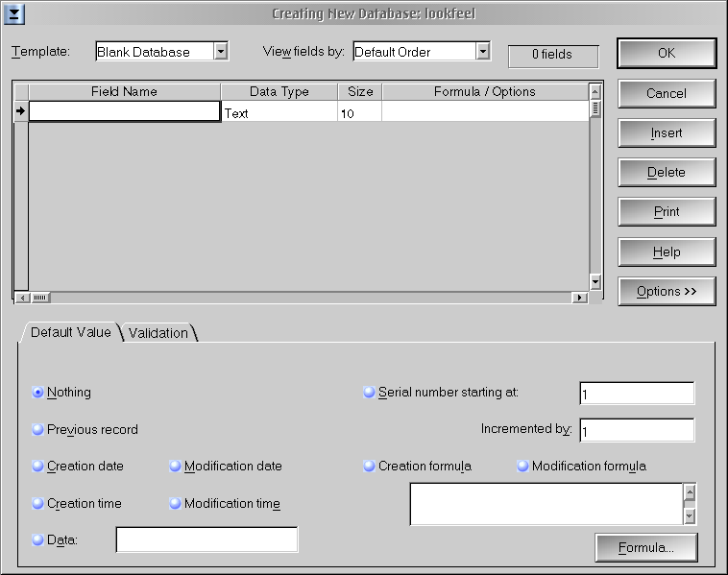Expand the dialog with Options >>

(x=667, y=292)
